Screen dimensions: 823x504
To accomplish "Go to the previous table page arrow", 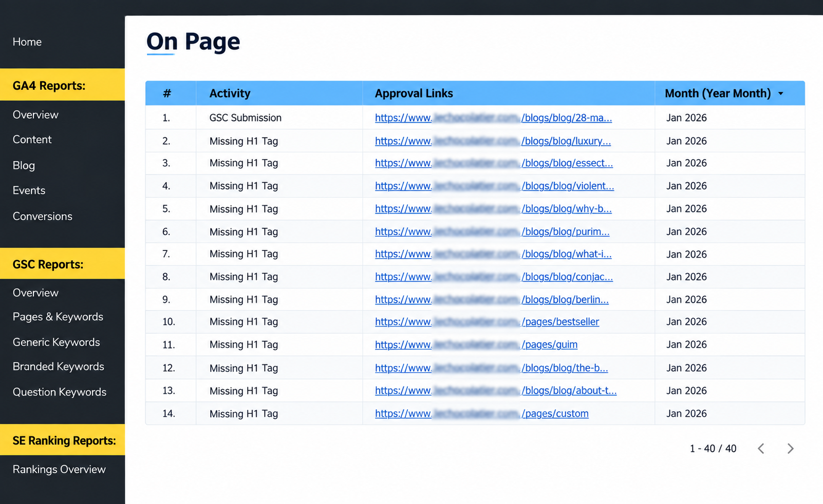I will [x=761, y=449].
